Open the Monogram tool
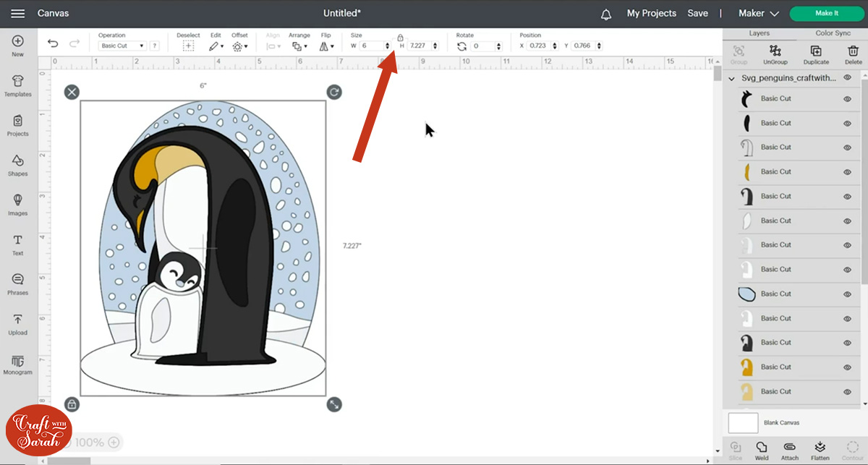Screen dimensions: 868x465 [x=18, y=364]
